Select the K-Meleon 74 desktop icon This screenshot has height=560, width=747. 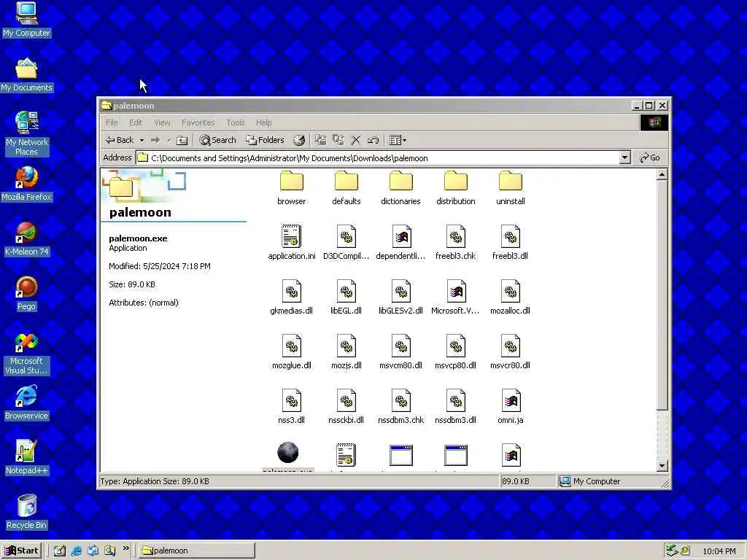tap(26, 238)
